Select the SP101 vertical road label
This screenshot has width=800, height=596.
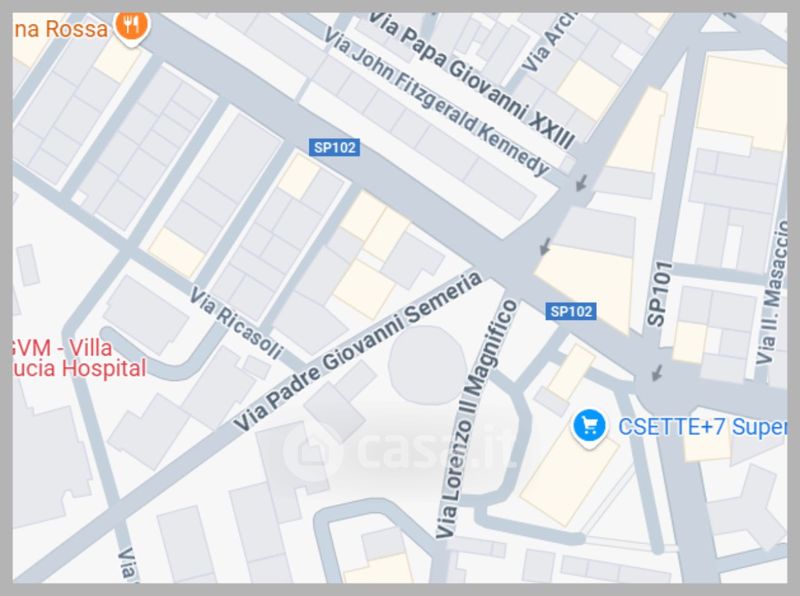[x=659, y=294]
